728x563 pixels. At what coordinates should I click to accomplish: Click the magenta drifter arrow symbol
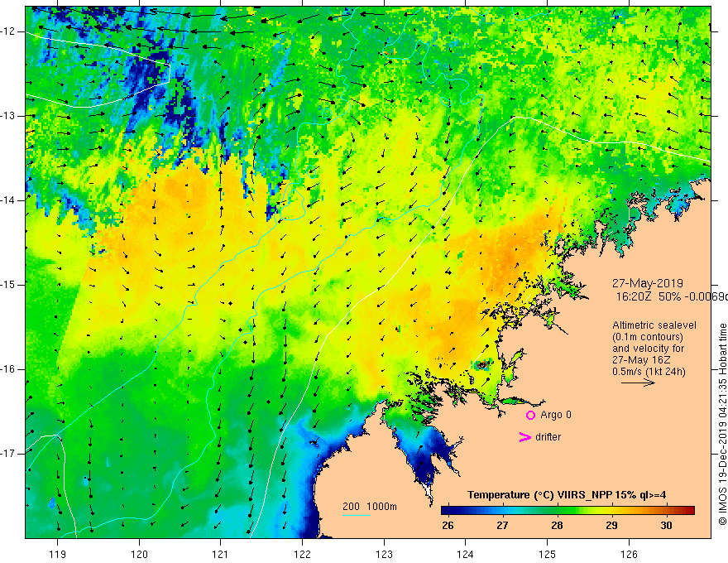[524, 437]
